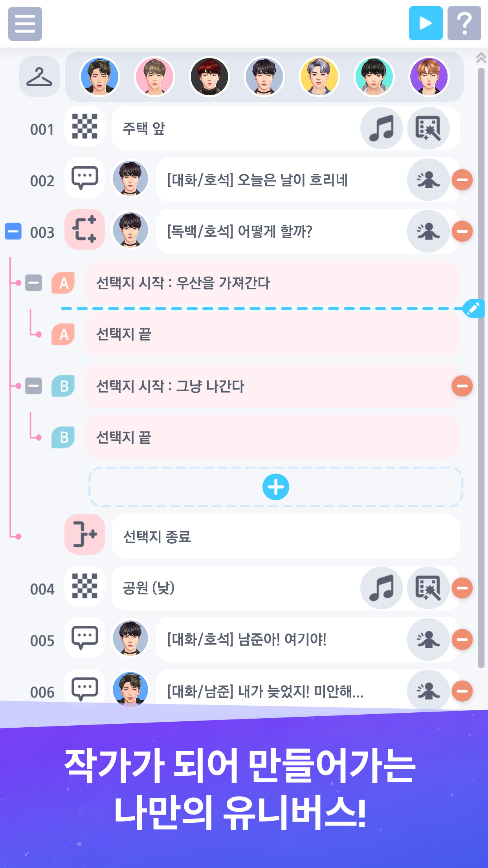Click the choice branch icon on row 003

pyautogui.click(x=85, y=229)
